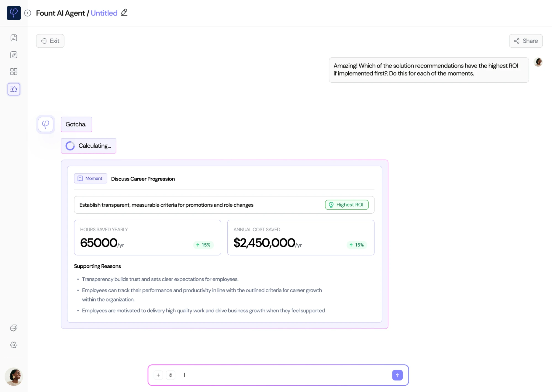Viewport: 552px width, 392px height.
Task: Click the pencil icon to rename Untitled
Action: (x=124, y=12)
